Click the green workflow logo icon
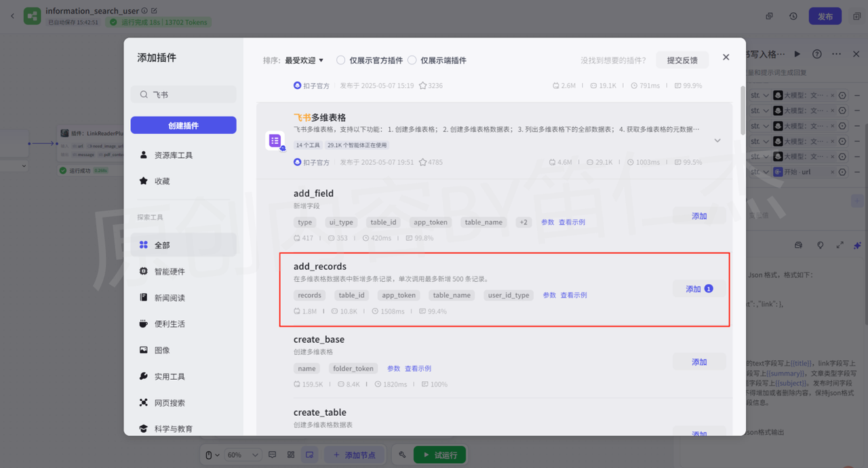The width and height of the screenshot is (868, 468). coord(32,16)
